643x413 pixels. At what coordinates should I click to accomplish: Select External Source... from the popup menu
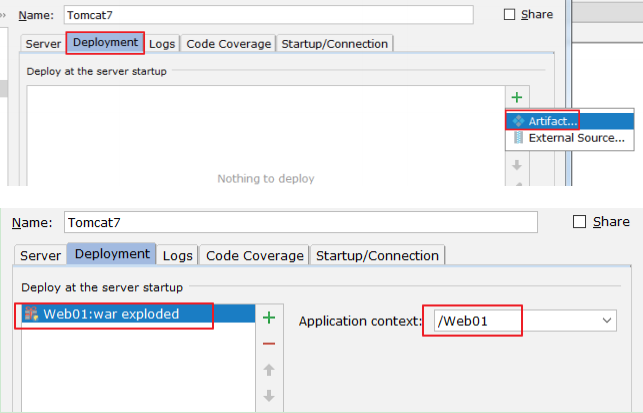pos(570,138)
